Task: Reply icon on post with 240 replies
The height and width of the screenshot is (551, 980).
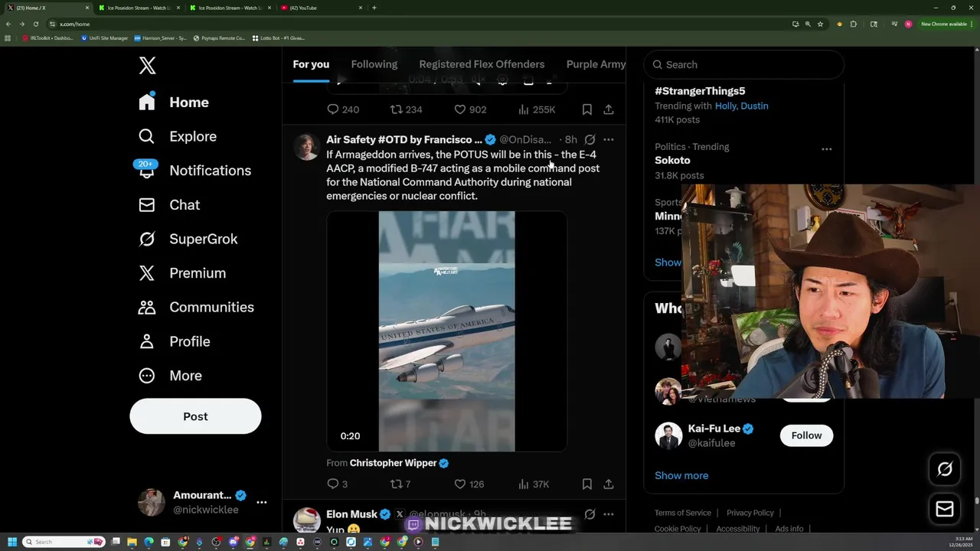Action: coord(333,109)
